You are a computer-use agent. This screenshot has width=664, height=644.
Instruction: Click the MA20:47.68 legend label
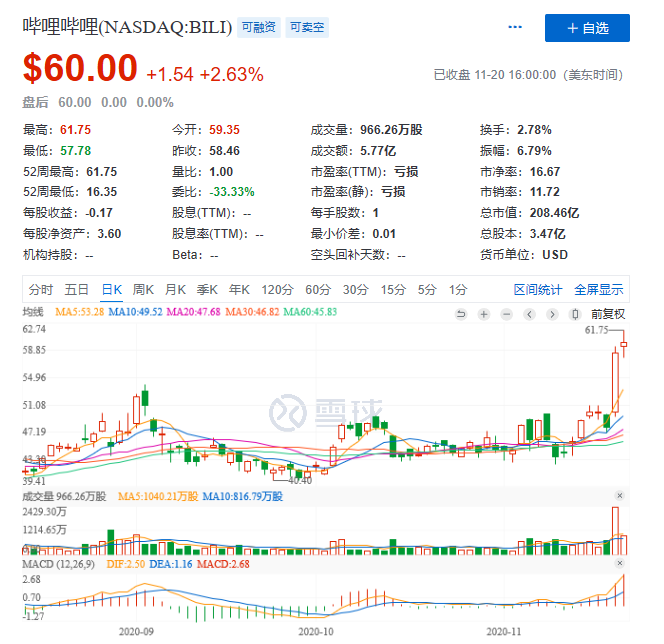[x=194, y=312]
